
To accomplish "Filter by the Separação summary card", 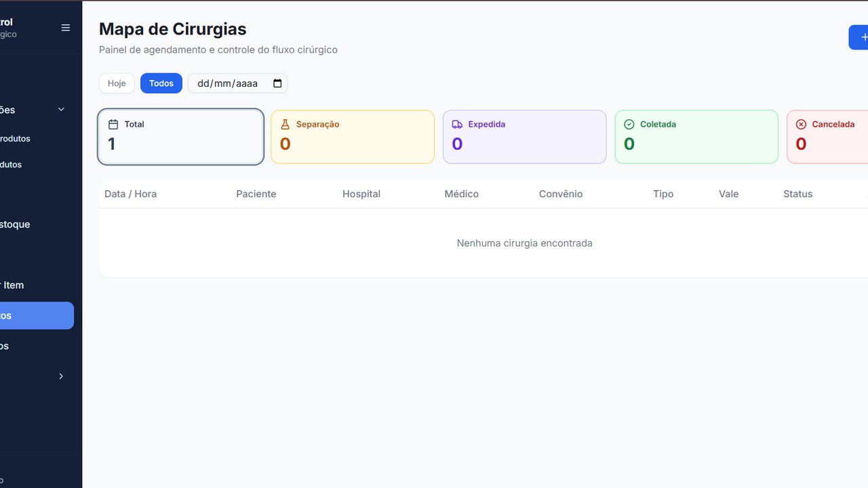I will coord(353,137).
